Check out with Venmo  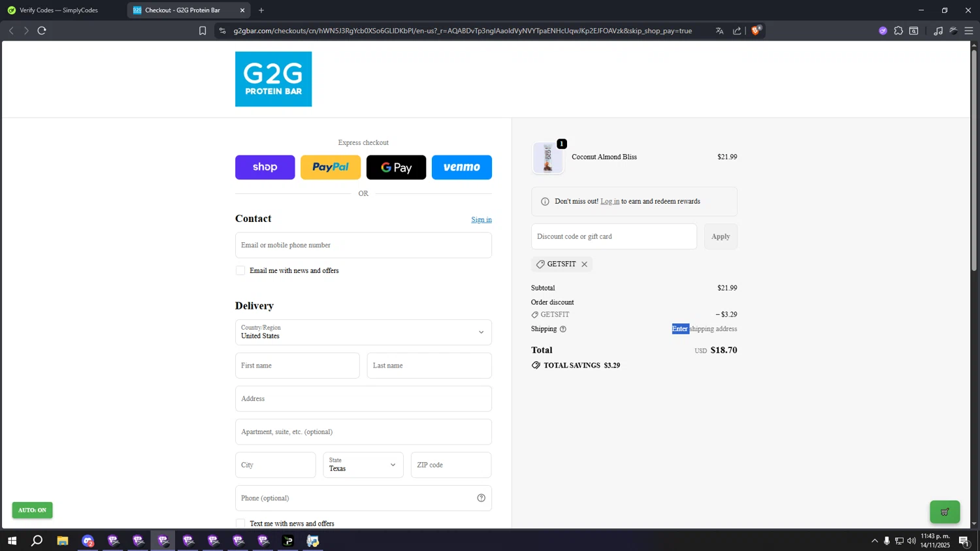[x=462, y=167]
